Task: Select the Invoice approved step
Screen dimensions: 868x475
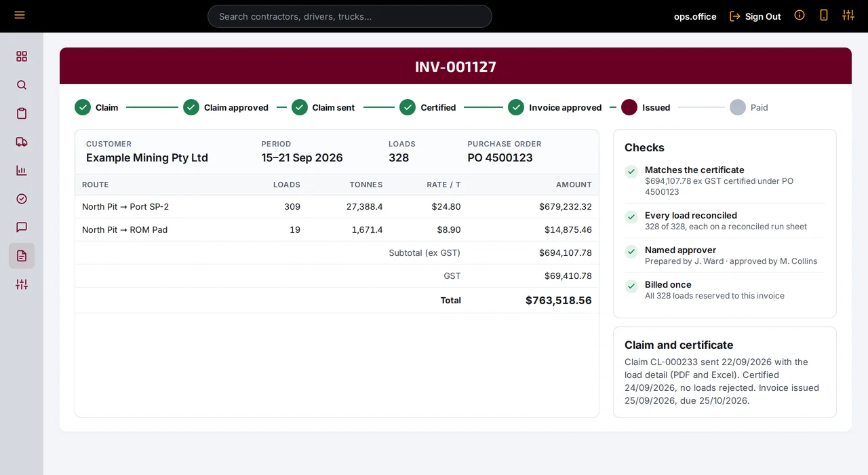Action: coord(555,107)
